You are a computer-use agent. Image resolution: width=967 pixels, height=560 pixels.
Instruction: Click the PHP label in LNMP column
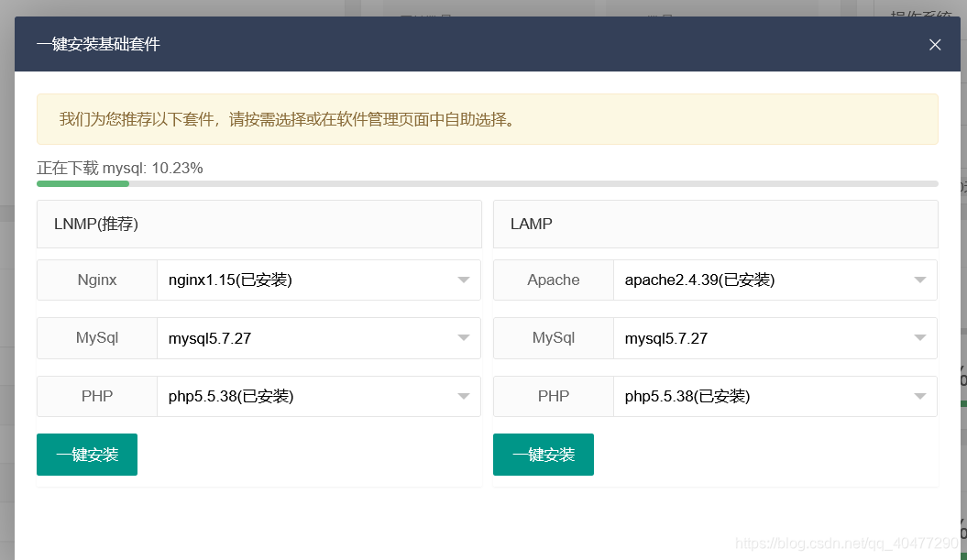[97, 396]
